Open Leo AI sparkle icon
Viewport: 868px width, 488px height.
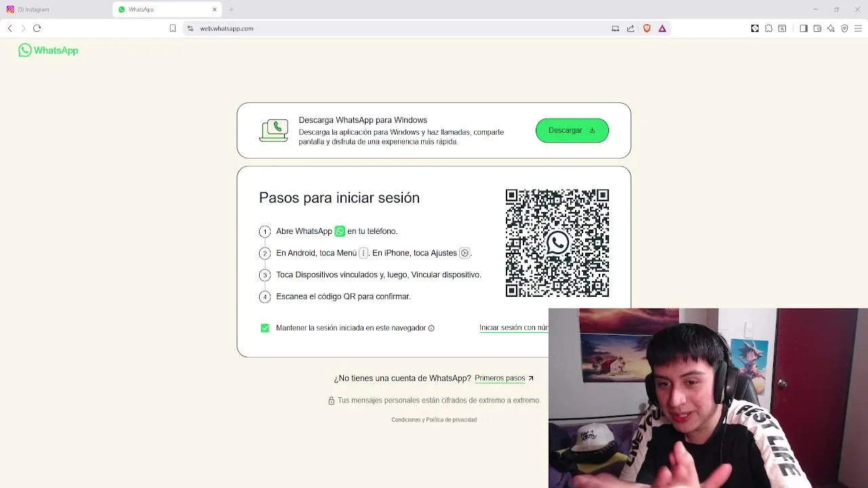831,28
